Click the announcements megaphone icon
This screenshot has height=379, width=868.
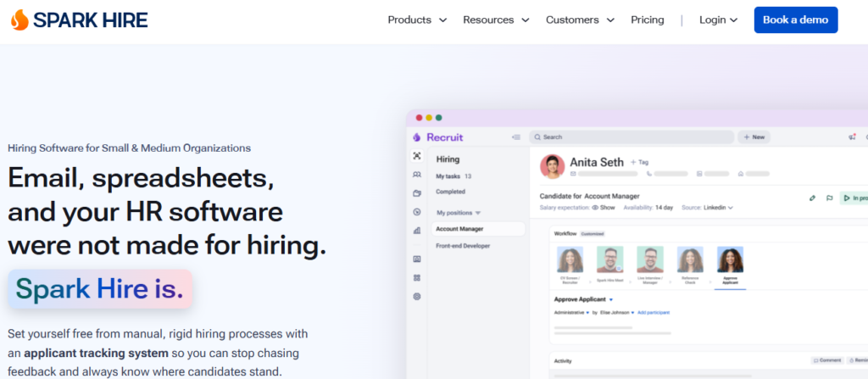pyautogui.click(x=852, y=137)
